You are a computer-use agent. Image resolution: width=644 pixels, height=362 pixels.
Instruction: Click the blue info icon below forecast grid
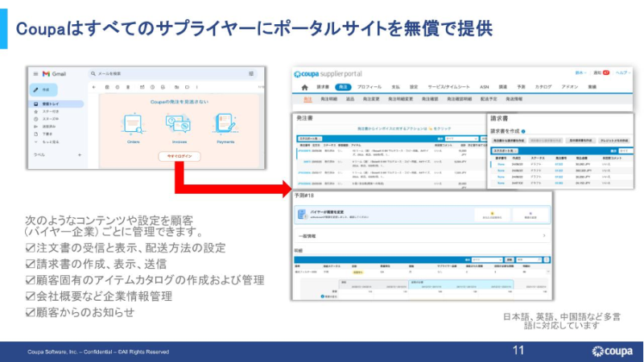click(x=323, y=296)
